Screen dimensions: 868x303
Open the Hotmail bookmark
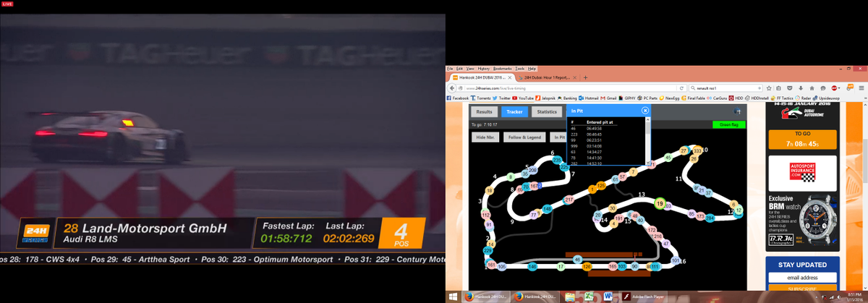pos(589,98)
